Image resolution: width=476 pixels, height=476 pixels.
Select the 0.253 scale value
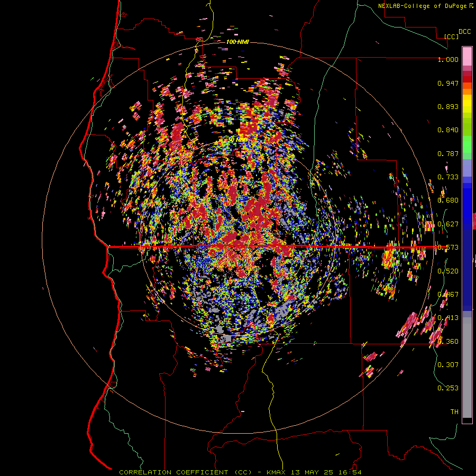point(448,388)
